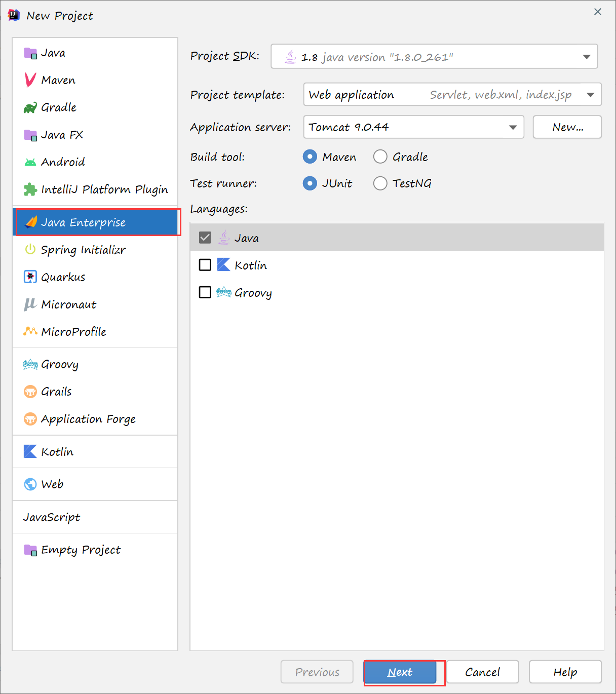Viewport: 616px width, 694px height.
Task: Select JavaScript project type
Action: 52,517
